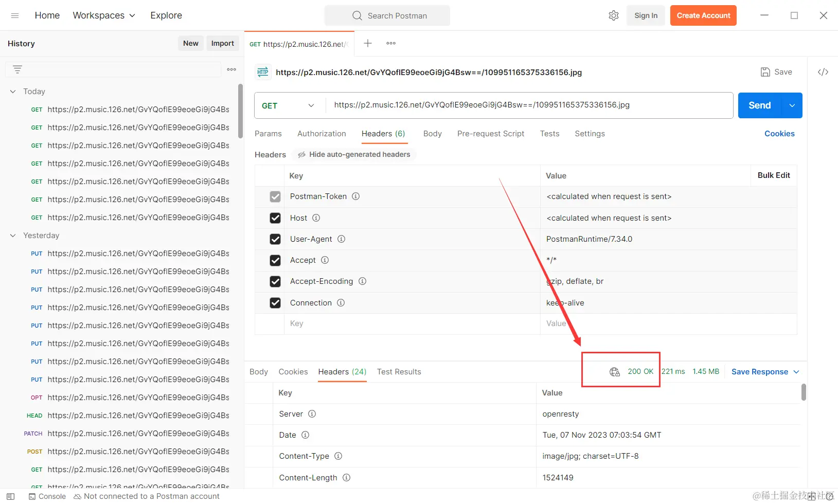Switch to response Body tab
Screen dimensions: 838x504
(259, 372)
